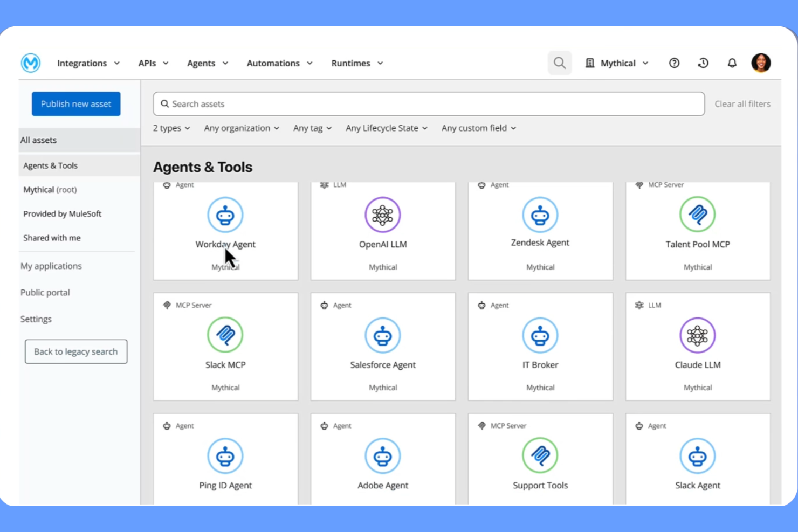Click the Slack MCP icon

coord(225,335)
